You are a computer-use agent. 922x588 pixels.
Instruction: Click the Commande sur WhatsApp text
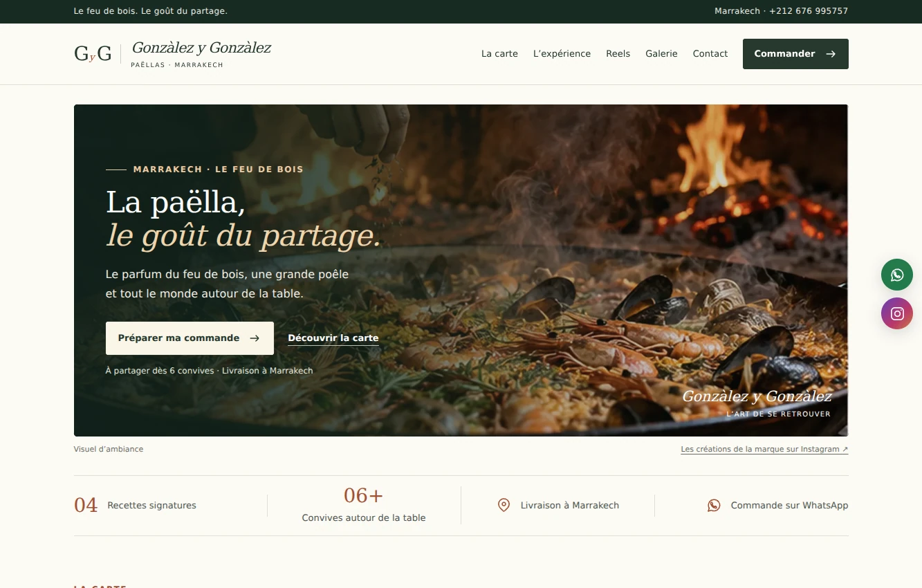coord(789,506)
